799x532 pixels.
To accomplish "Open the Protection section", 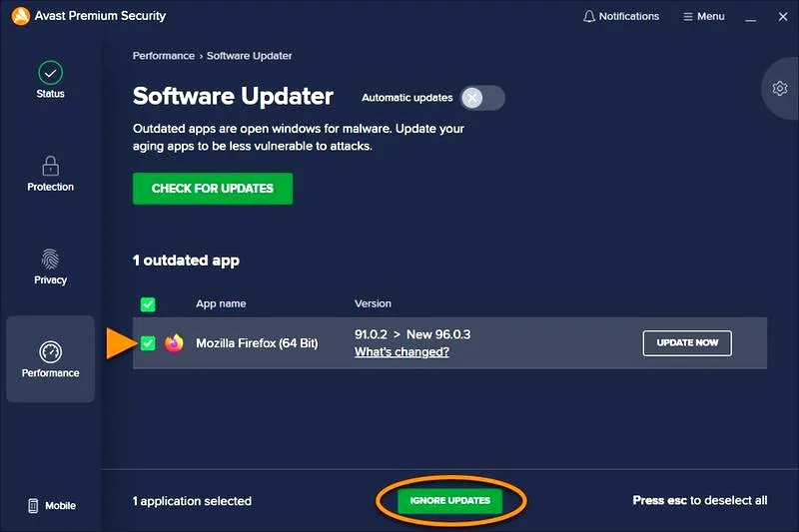I will pyautogui.click(x=51, y=173).
